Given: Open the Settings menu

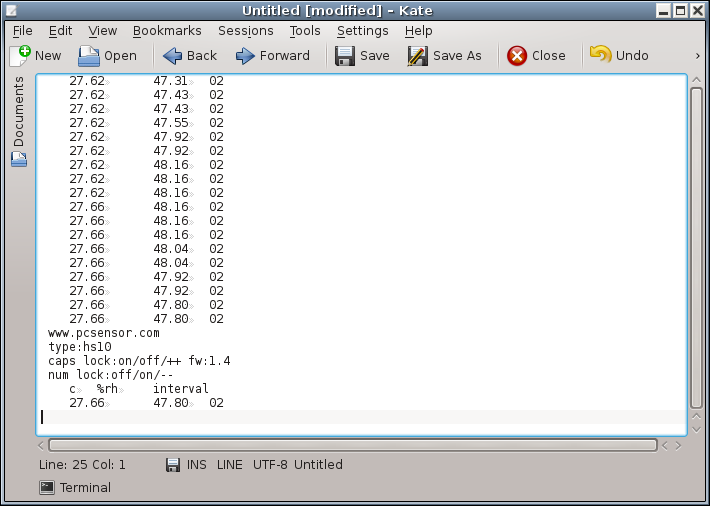Looking at the screenshot, I should (x=363, y=31).
